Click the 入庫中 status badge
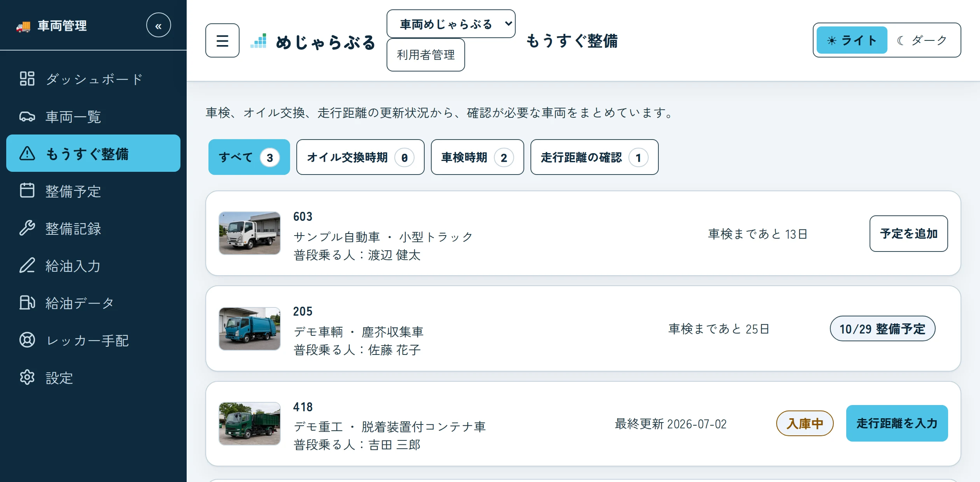Viewport: 980px width, 482px height. pyautogui.click(x=805, y=423)
